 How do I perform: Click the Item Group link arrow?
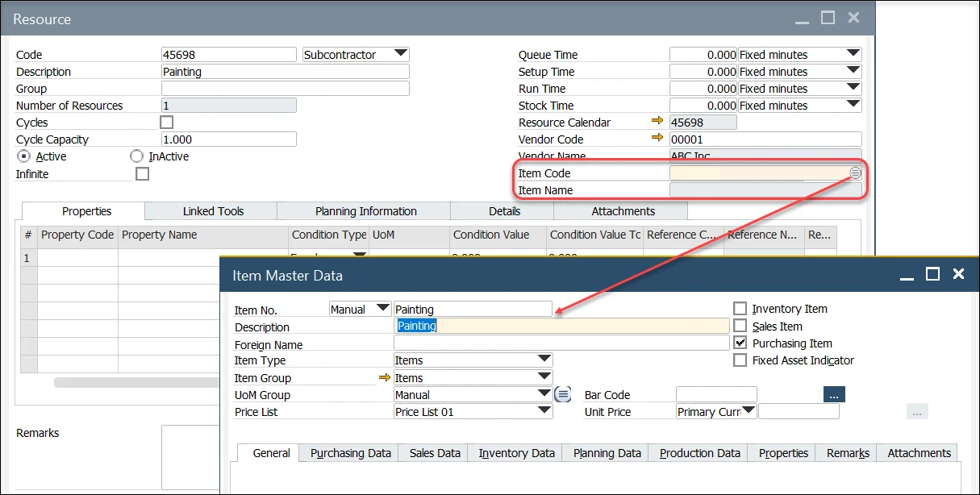[384, 377]
